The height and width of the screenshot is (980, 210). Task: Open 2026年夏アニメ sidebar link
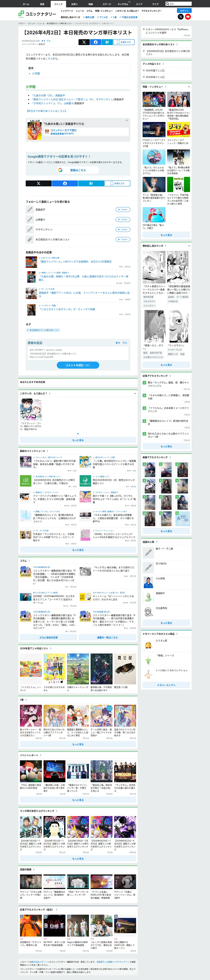[155, 70]
